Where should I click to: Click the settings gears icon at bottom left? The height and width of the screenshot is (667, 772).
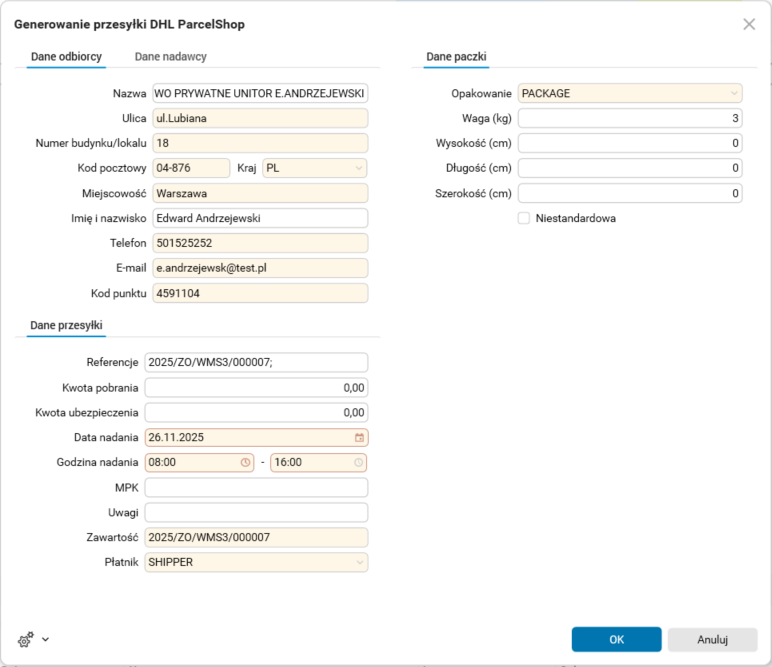click(26, 638)
